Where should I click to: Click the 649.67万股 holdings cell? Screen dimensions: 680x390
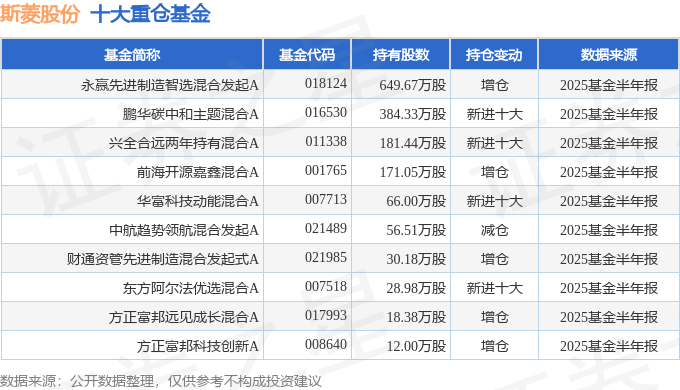pyautogui.click(x=412, y=85)
